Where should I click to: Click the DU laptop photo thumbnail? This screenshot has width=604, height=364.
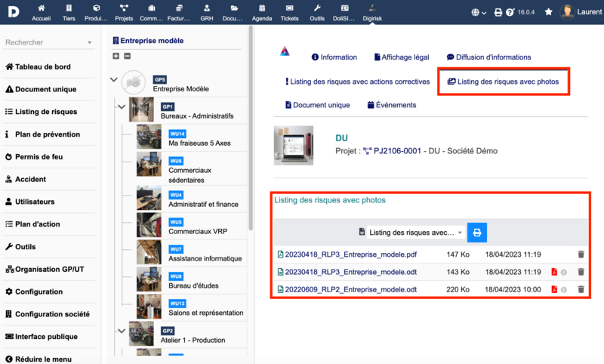click(x=294, y=145)
